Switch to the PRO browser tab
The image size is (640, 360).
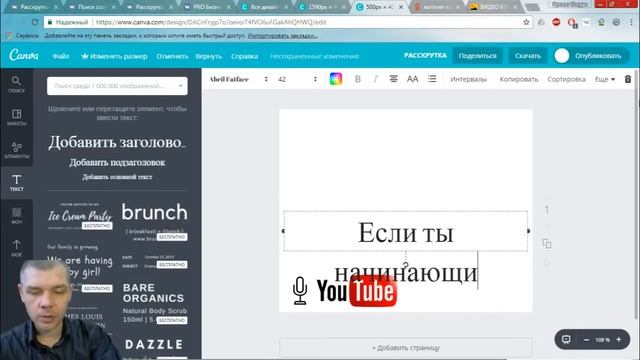point(208,7)
